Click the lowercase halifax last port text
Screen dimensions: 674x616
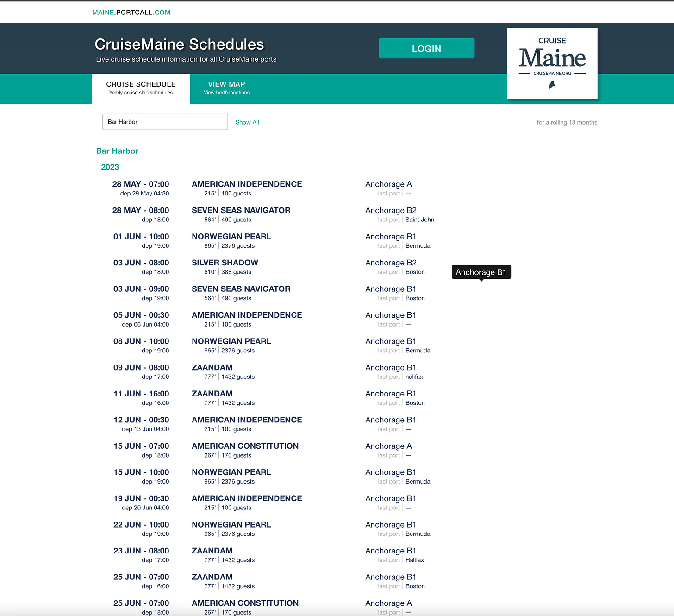414,377
